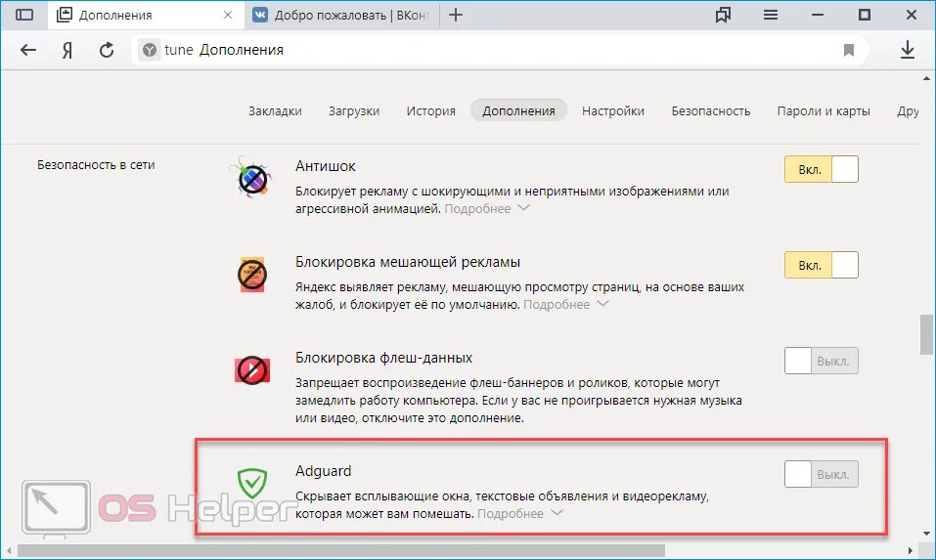This screenshot has height=560, width=936.
Task: Expand Подробнее under Блокировка мешающей рекламы
Action: [x=566, y=304]
